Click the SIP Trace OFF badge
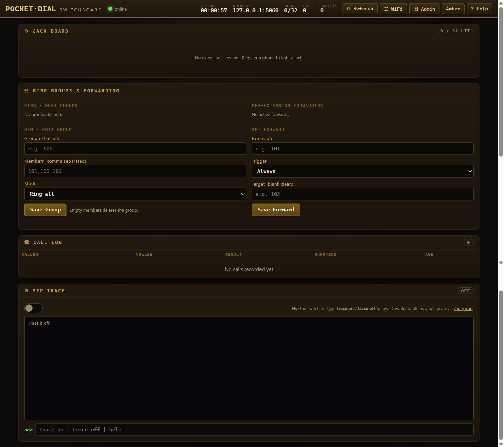This screenshot has height=447, width=504. 465,291
